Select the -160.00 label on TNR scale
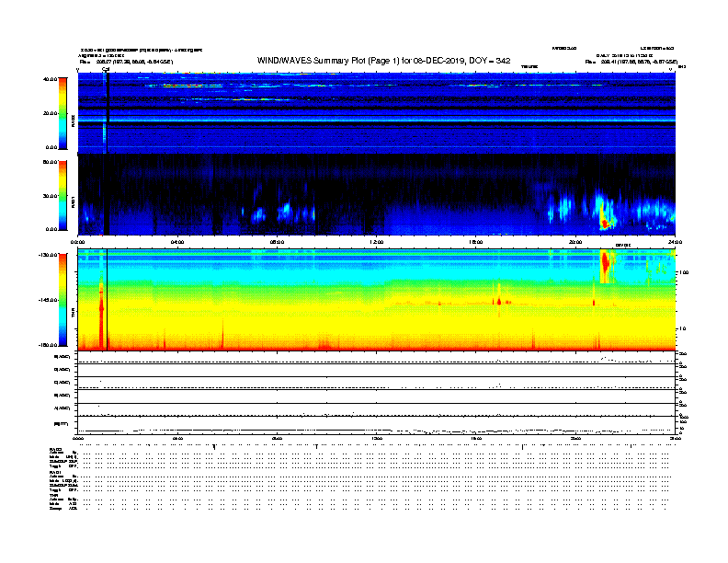This screenshot has height=563, width=728. pyautogui.click(x=49, y=345)
